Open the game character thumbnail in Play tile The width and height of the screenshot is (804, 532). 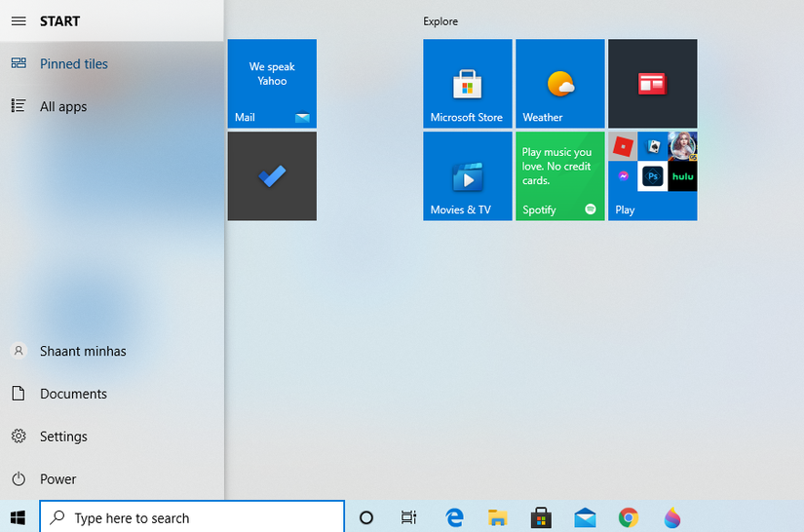tap(682, 146)
